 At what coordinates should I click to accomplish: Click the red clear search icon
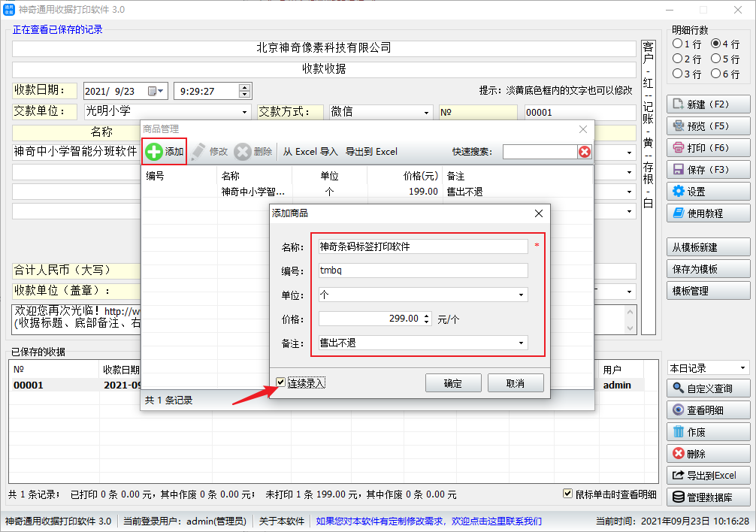point(584,152)
